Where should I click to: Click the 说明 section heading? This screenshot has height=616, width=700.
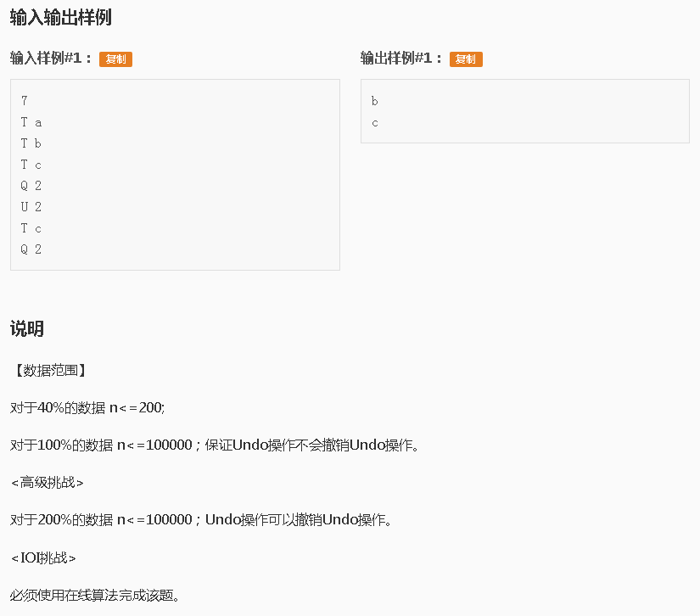point(27,328)
